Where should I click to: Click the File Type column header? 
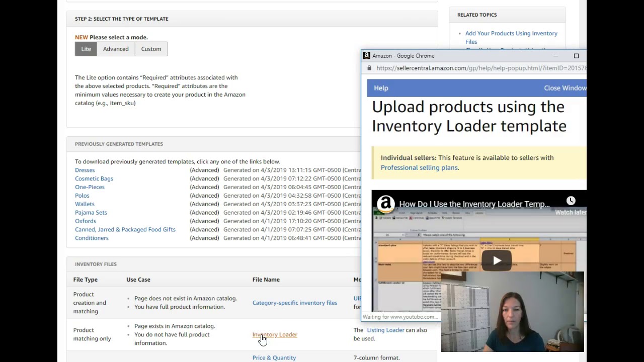pyautogui.click(x=86, y=280)
